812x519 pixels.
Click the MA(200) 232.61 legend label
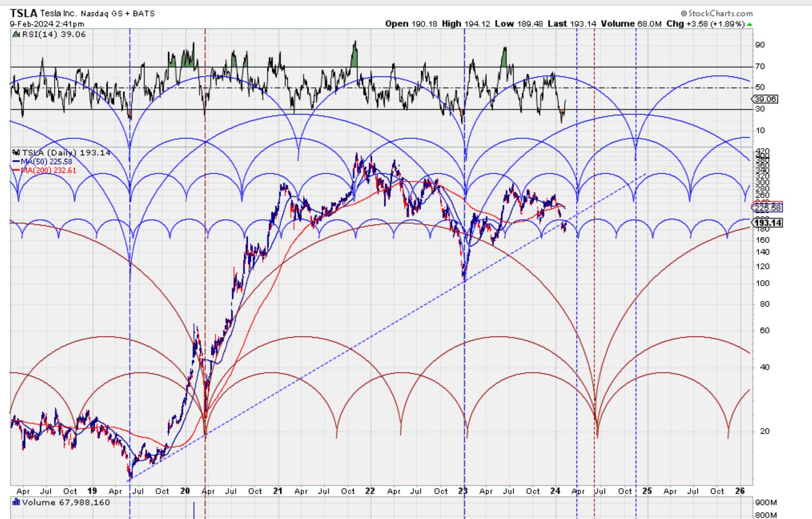coord(49,171)
